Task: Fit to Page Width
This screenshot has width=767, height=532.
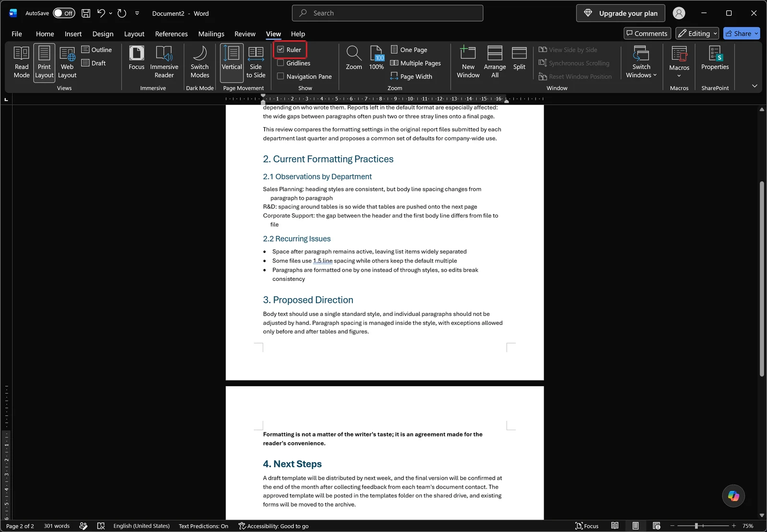Action: coord(411,76)
